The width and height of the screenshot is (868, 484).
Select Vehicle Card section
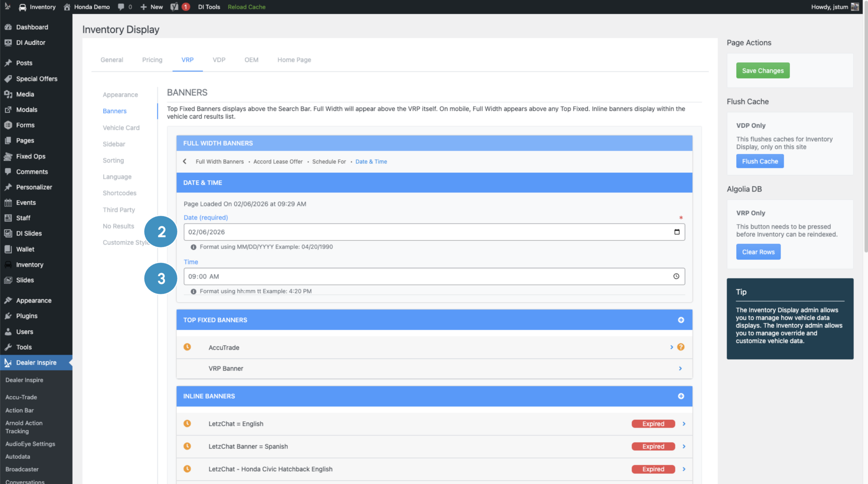[x=121, y=128]
